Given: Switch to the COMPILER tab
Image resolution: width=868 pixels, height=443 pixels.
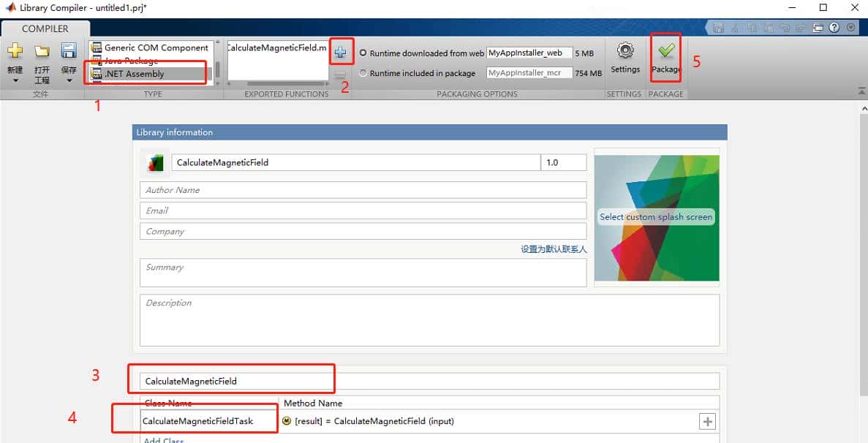Looking at the screenshot, I should pos(45,28).
